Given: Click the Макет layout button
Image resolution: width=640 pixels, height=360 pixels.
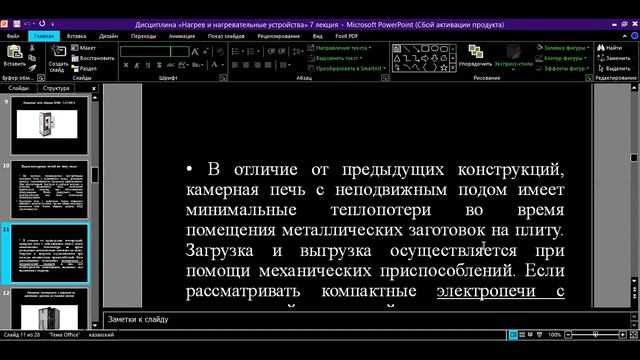Looking at the screenshot, I should [84, 48].
